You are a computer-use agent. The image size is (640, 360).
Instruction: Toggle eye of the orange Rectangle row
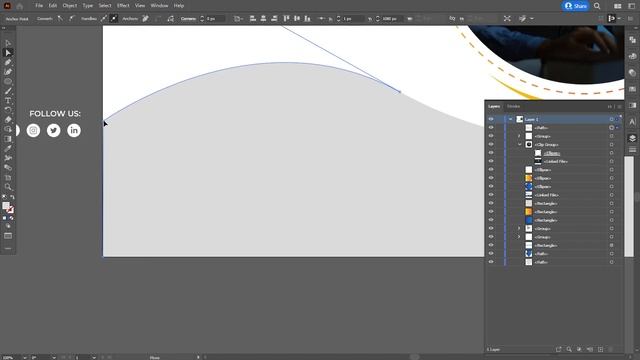(x=491, y=211)
